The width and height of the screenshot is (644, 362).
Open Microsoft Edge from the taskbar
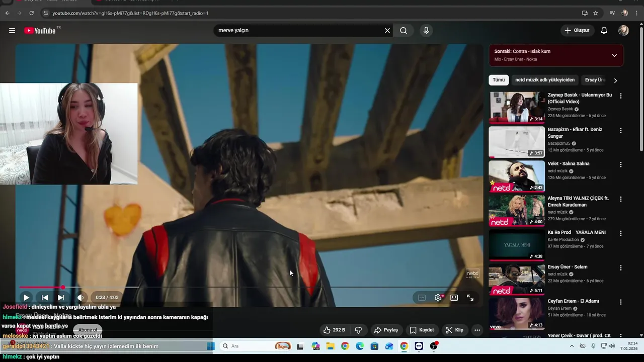[360, 346]
